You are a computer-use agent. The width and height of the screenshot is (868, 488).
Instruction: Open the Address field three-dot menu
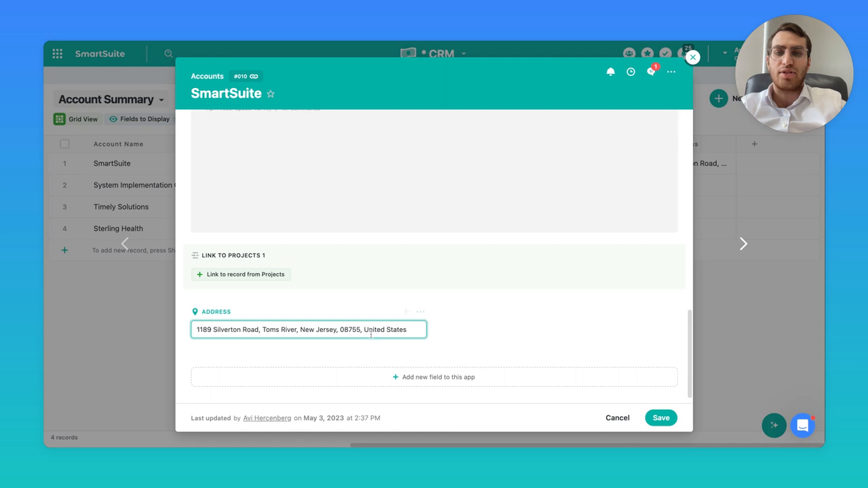click(x=420, y=312)
